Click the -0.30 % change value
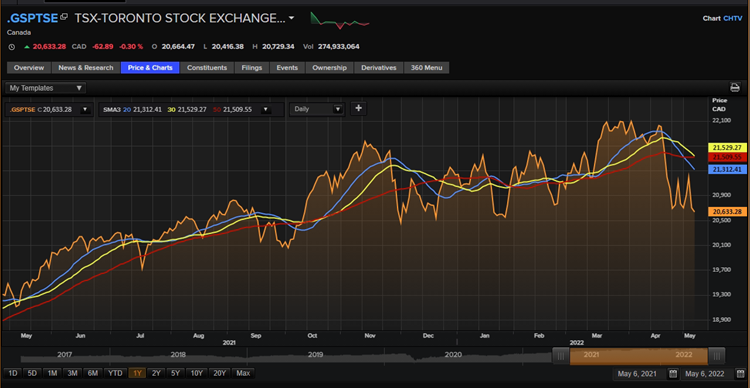Viewport: 750px width, 388px height. pyautogui.click(x=131, y=47)
